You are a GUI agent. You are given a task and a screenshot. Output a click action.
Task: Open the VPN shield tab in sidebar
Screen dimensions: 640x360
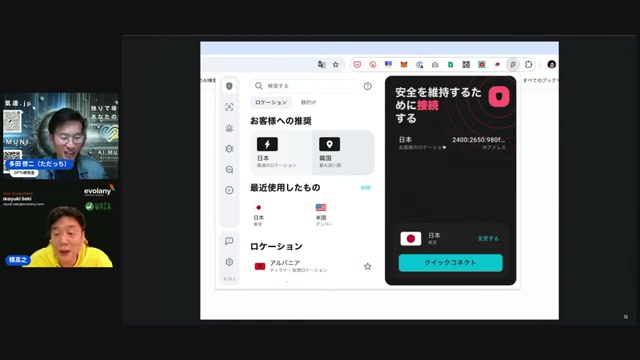pos(229,86)
